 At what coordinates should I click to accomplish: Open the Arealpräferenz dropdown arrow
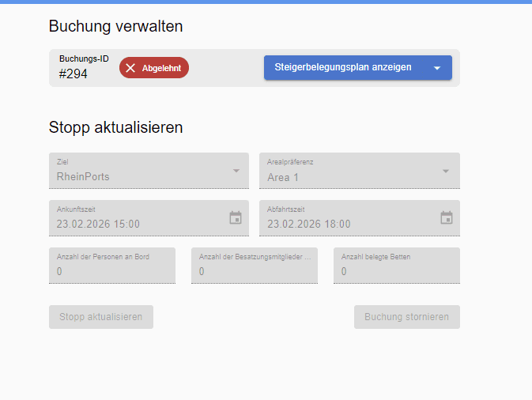pos(446,171)
